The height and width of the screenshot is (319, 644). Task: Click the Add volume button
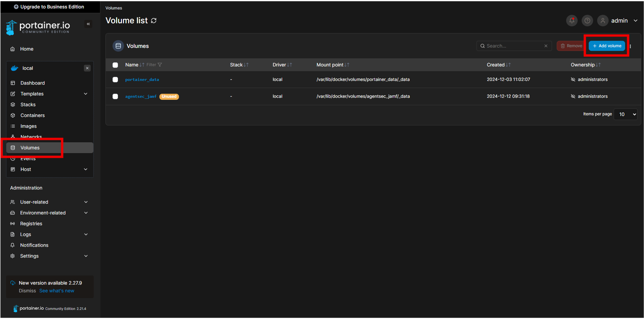click(x=606, y=46)
